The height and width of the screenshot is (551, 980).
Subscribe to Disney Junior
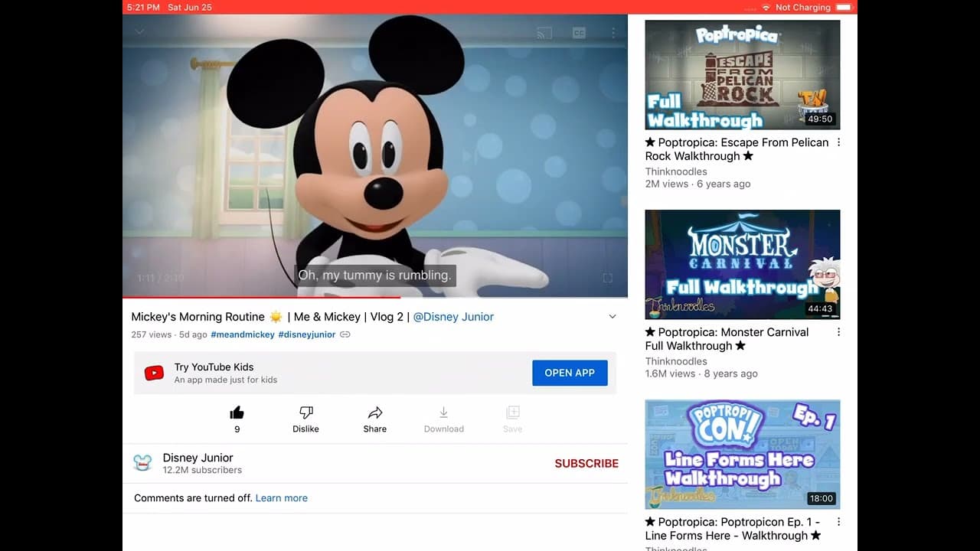[586, 463]
